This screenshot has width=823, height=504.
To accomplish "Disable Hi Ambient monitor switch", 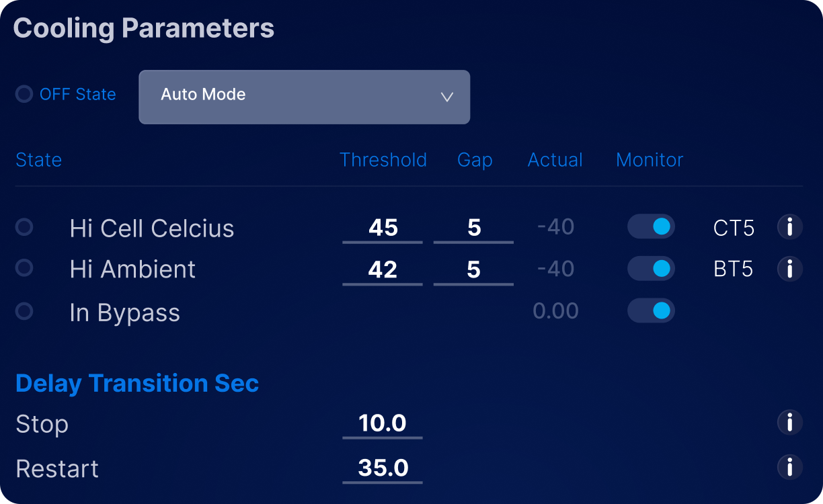I will tap(651, 269).
